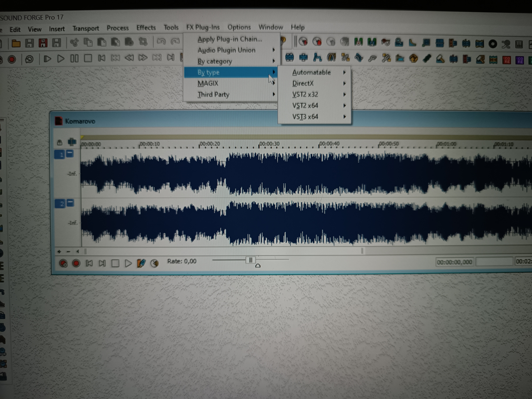Toggle channel 2 selection button
The image size is (532, 399).
click(60, 204)
